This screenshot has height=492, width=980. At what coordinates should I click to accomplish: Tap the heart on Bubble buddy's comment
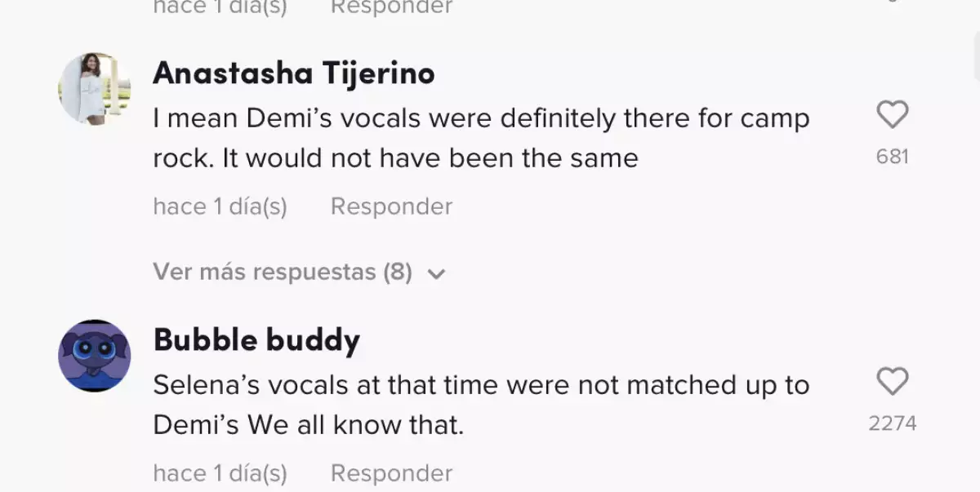(892, 381)
